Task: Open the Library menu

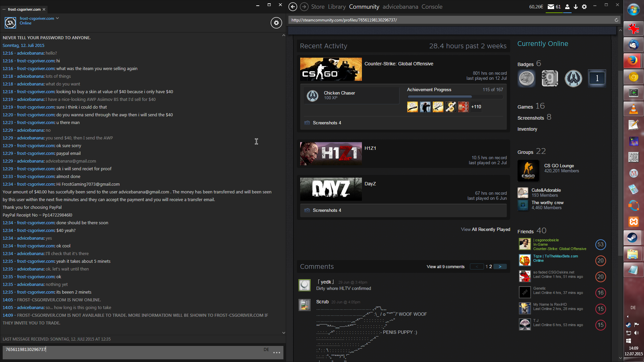Action: point(337,7)
